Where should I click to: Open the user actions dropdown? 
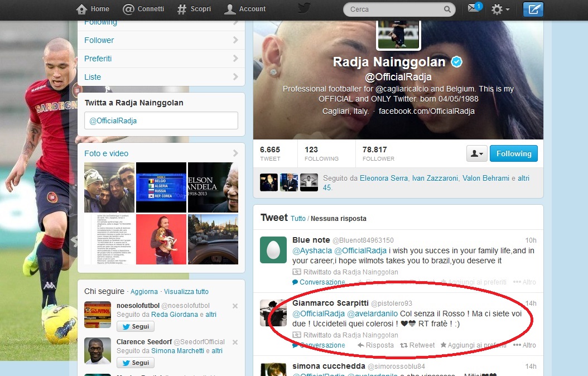click(477, 153)
